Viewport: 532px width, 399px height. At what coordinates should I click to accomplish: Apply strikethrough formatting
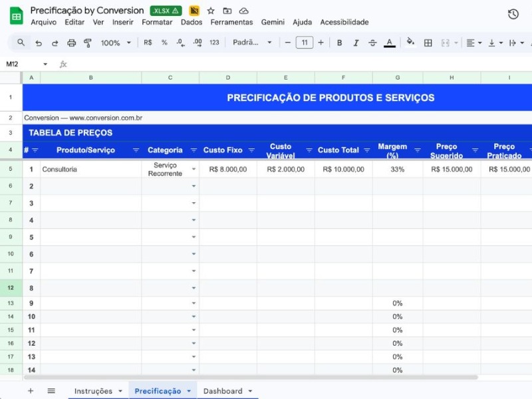coord(372,43)
